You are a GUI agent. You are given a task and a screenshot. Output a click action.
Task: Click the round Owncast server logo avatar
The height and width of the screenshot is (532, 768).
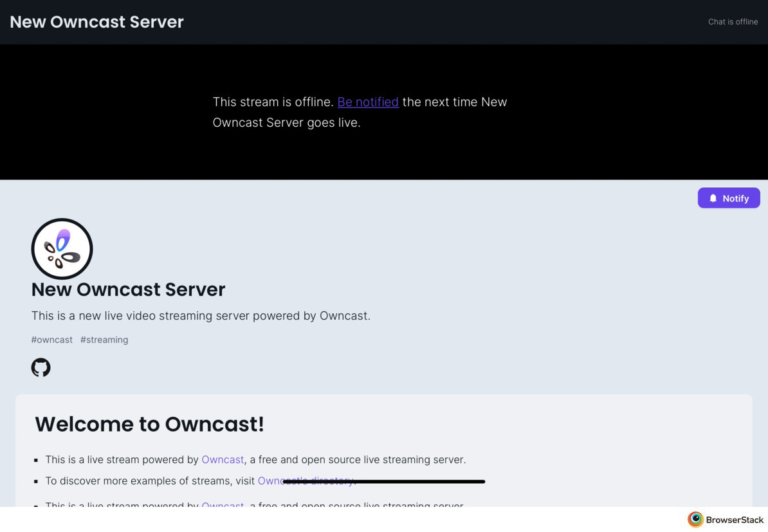point(62,249)
